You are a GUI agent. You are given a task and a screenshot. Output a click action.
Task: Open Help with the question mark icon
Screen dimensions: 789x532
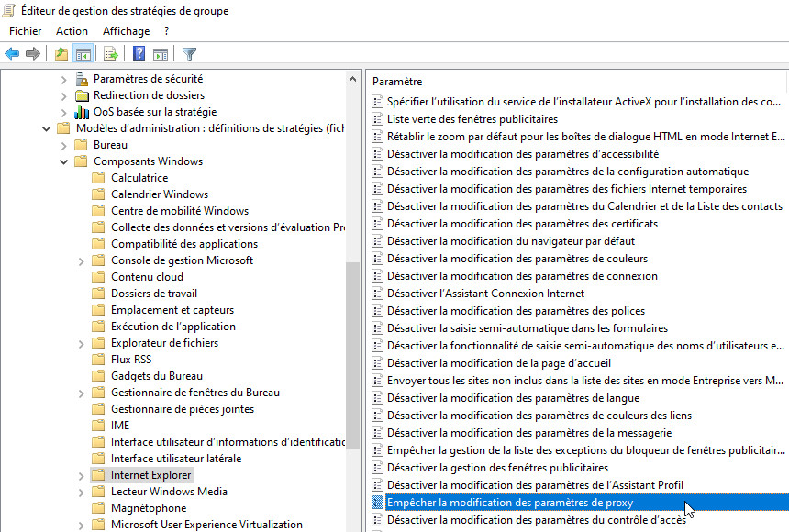[139, 53]
